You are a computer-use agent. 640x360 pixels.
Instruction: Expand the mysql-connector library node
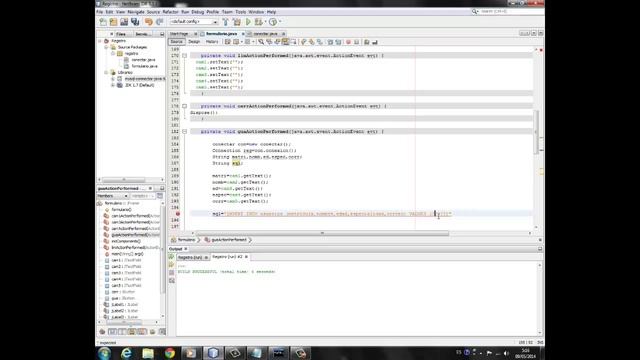pos(113,79)
